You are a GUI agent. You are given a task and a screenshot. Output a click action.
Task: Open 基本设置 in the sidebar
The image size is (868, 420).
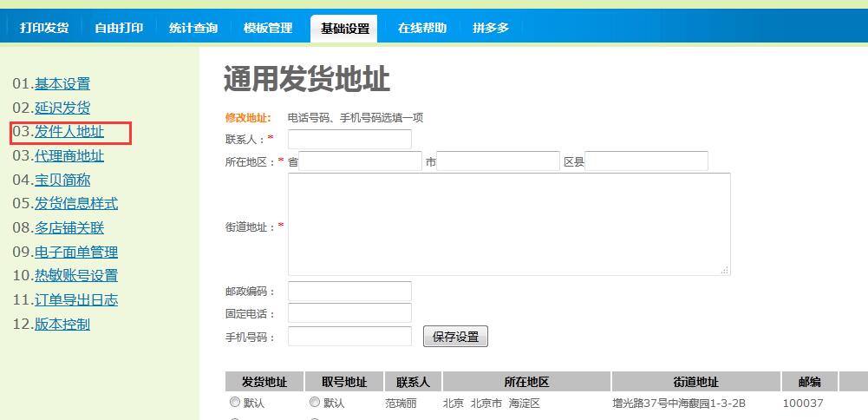point(62,84)
